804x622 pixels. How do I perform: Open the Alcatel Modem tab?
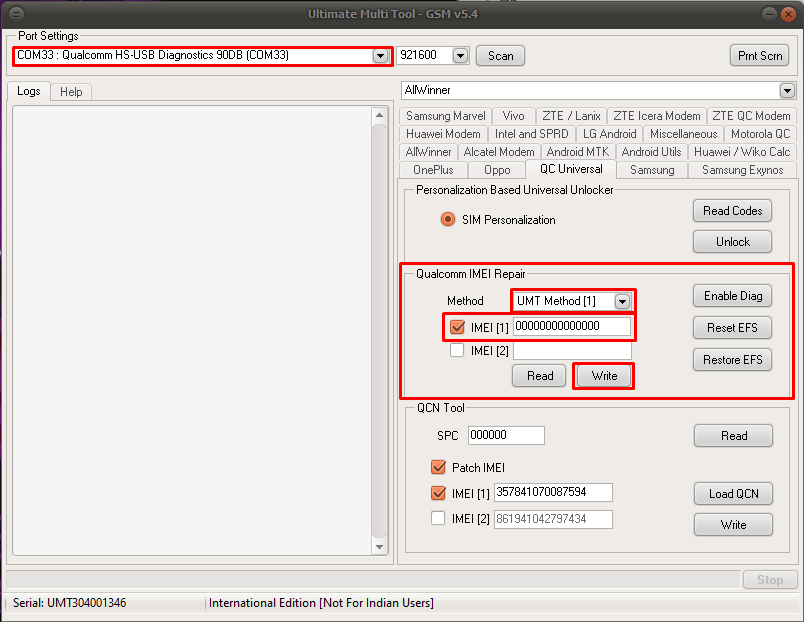[499, 152]
